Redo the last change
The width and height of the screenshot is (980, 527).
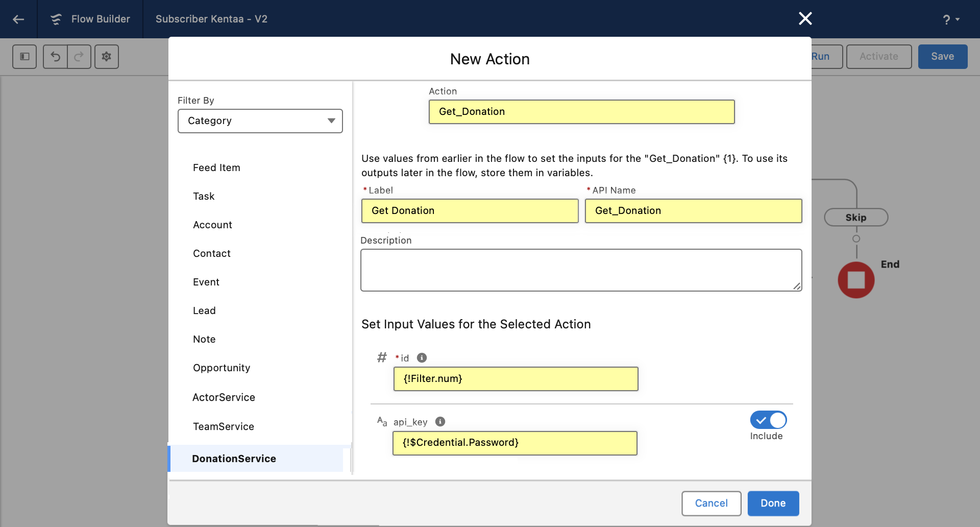(79, 56)
